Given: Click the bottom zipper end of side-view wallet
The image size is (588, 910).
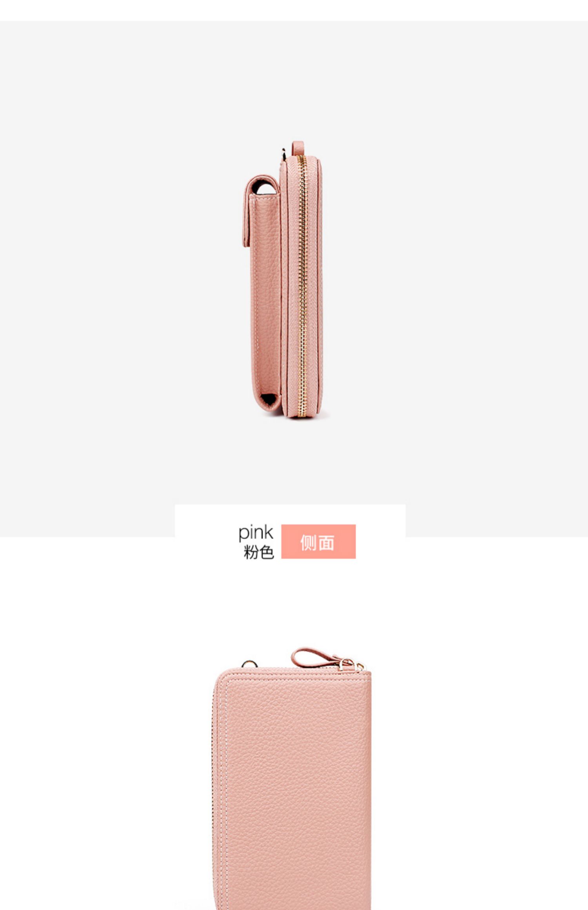Looking at the screenshot, I should click(302, 412).
